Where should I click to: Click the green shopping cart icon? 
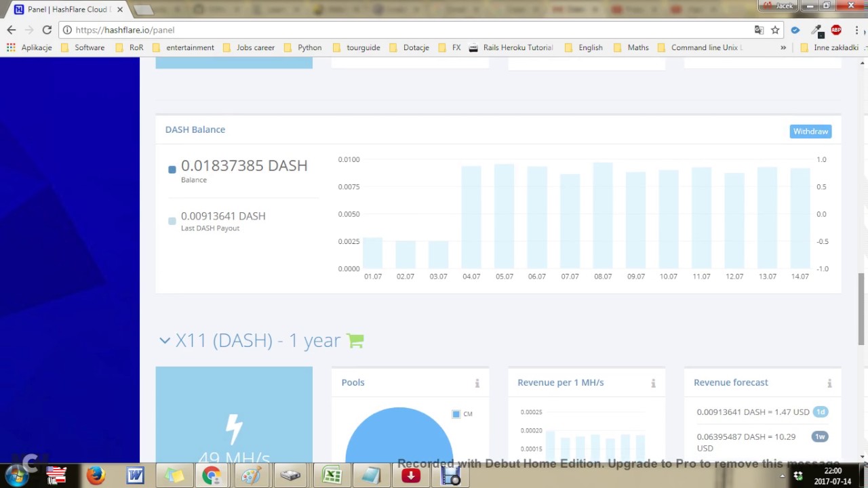click(x=355, y=340)
